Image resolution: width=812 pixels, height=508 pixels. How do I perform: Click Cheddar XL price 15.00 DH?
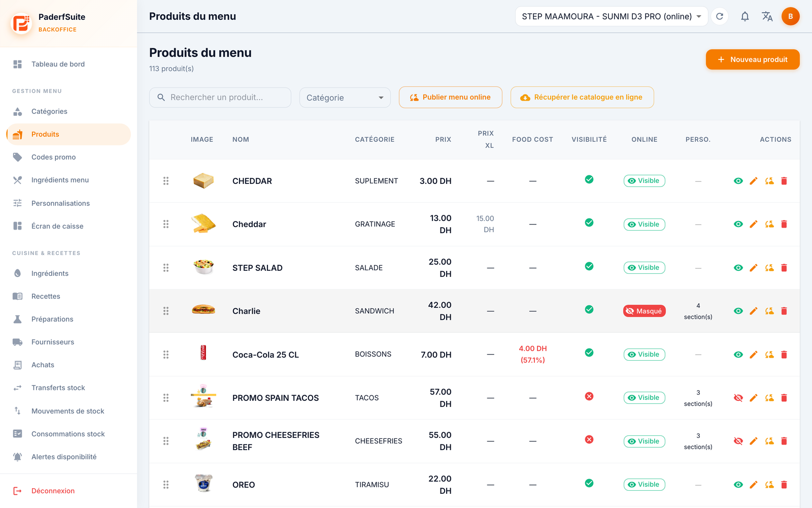pos(485,224)
